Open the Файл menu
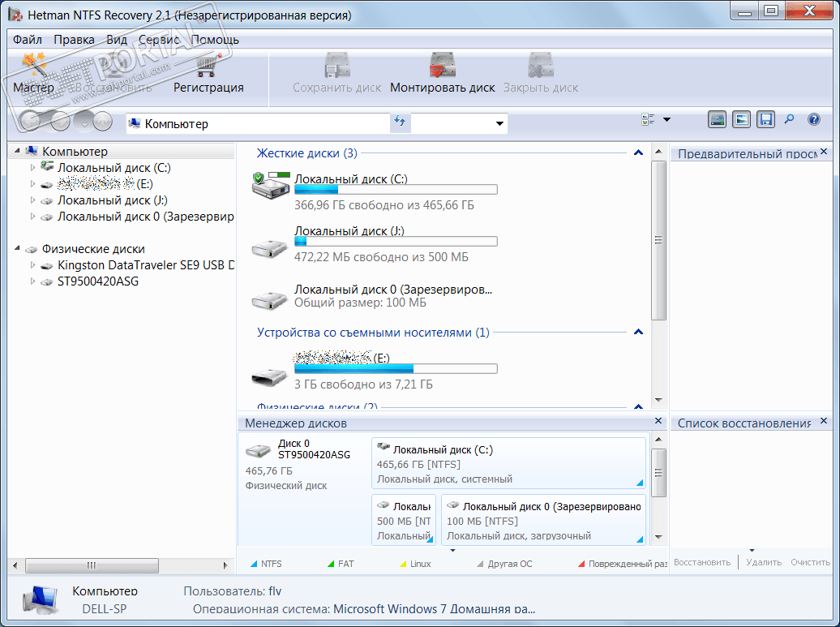The width and height of the screenshot is (840, 627). click(x=28, y=40)
